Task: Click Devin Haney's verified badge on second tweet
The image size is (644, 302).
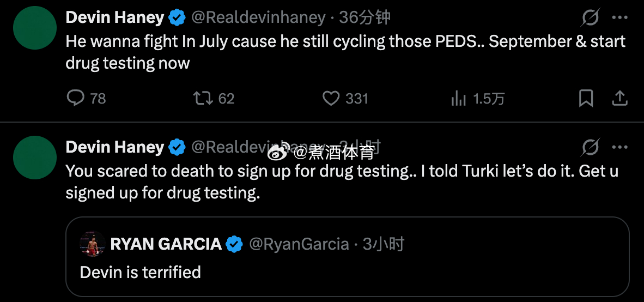Action: [x=177, y=147]
